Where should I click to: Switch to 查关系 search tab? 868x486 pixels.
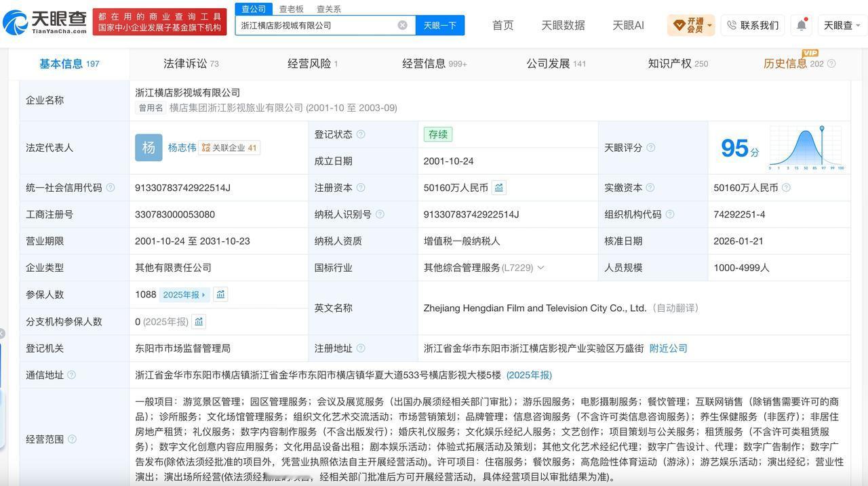[x=329, y=9]
